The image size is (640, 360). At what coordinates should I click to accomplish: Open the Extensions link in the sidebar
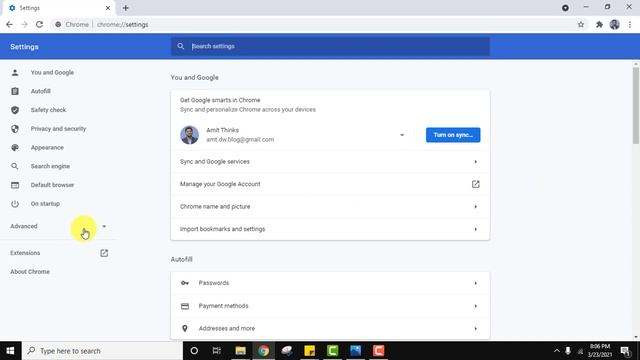coord(25,253)
